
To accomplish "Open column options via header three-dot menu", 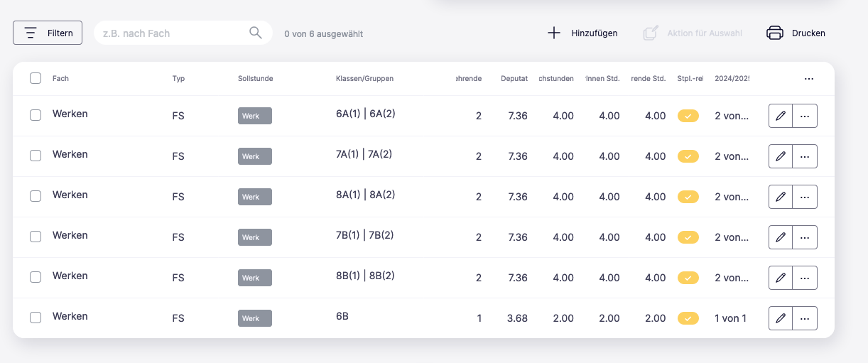I will (809, 79).
